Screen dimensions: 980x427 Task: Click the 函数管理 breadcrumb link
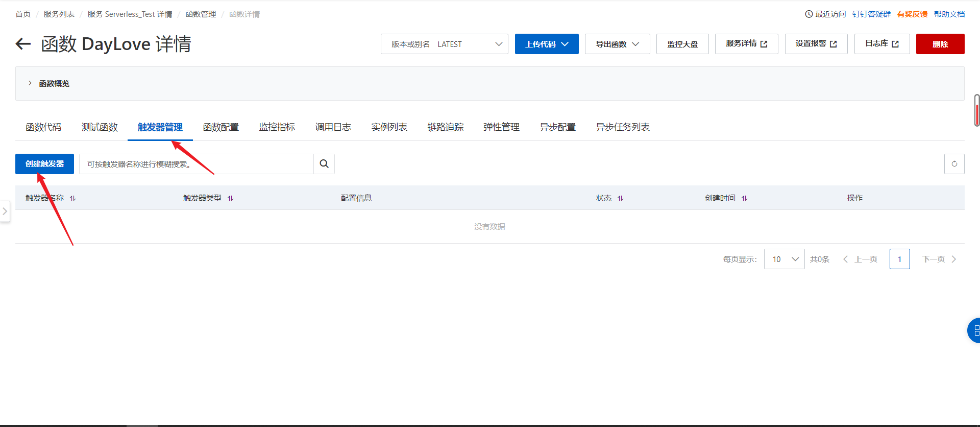[x=201, y=14]
